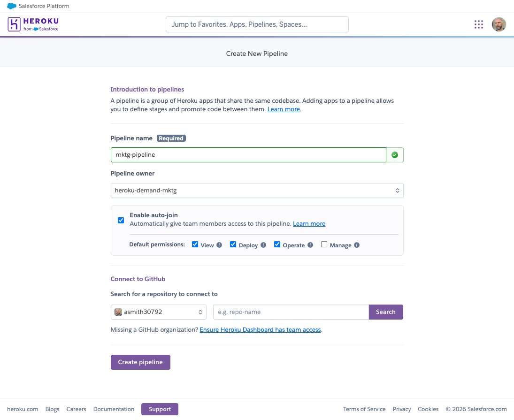Click green checkmark beside pipeline name
514x420 pixels.
(395, 155)
